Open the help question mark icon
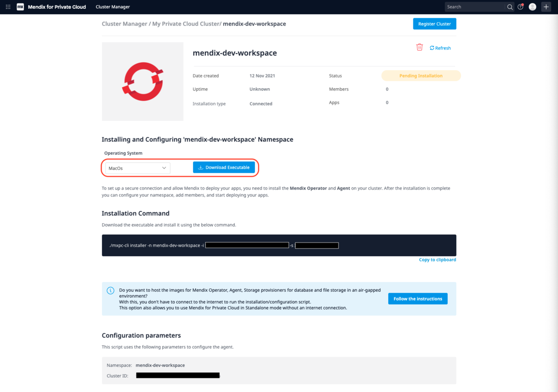 520,7
